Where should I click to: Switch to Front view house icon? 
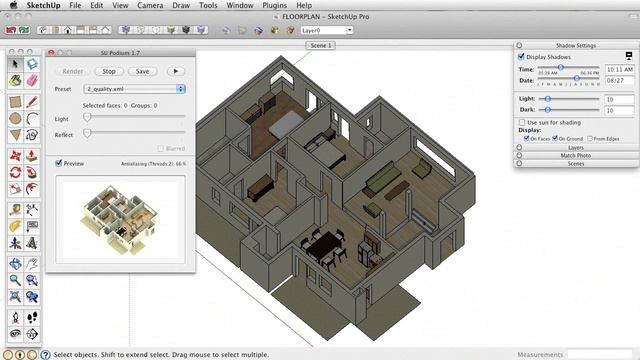[68, 30]
